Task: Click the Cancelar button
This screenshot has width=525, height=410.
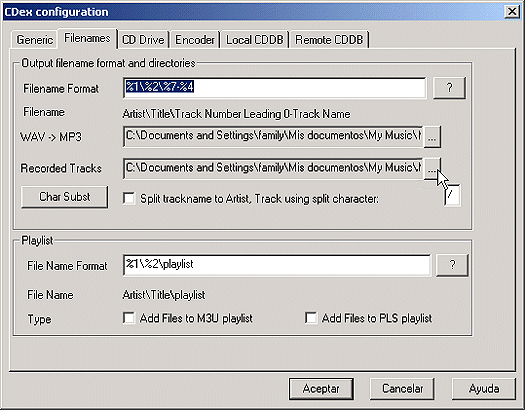Action: [x=402, y=389]
